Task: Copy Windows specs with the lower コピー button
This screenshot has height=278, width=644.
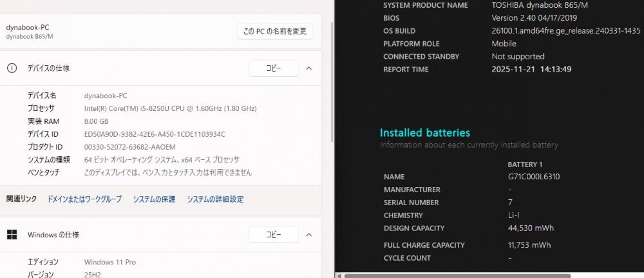Action: point(273,235)
